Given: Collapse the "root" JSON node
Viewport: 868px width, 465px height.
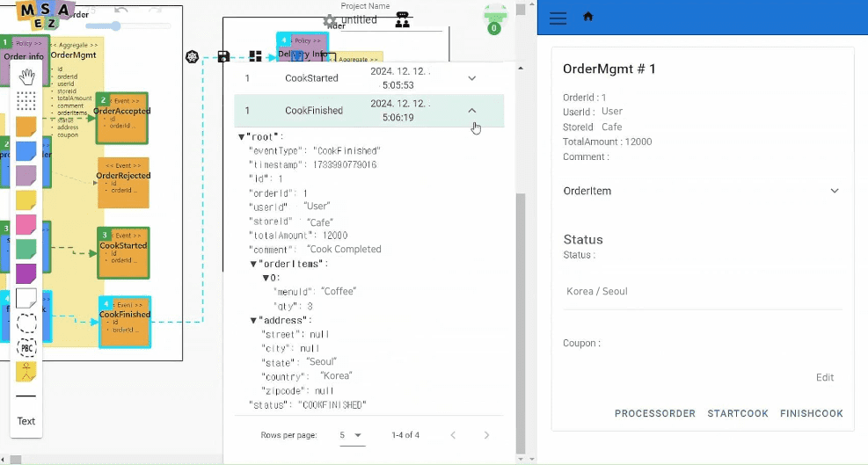Looking at the screenshot, I should [242, 137].
